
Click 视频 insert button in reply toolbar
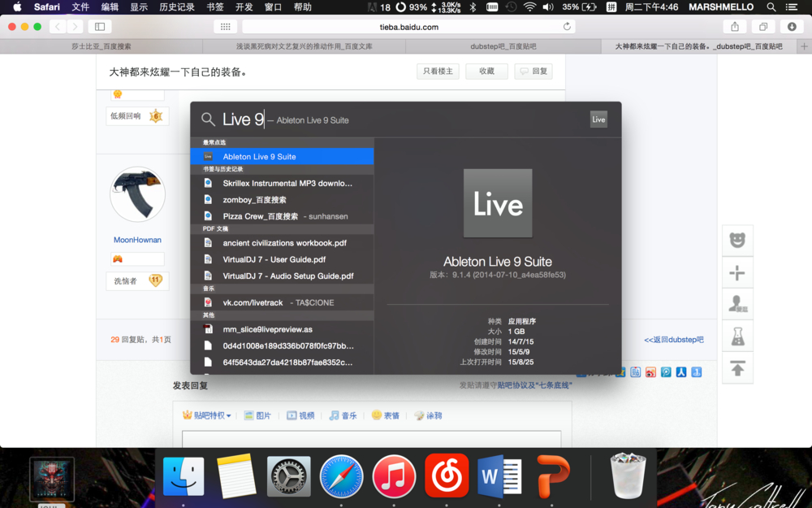(301, 415)
